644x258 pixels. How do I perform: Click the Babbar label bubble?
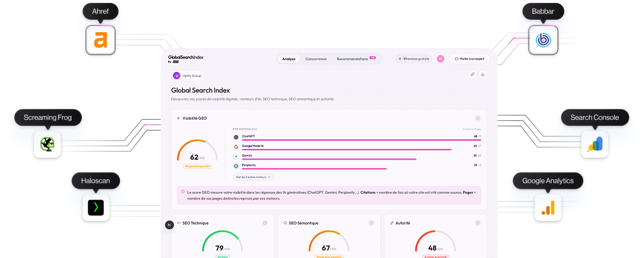[x=543, y=11]
